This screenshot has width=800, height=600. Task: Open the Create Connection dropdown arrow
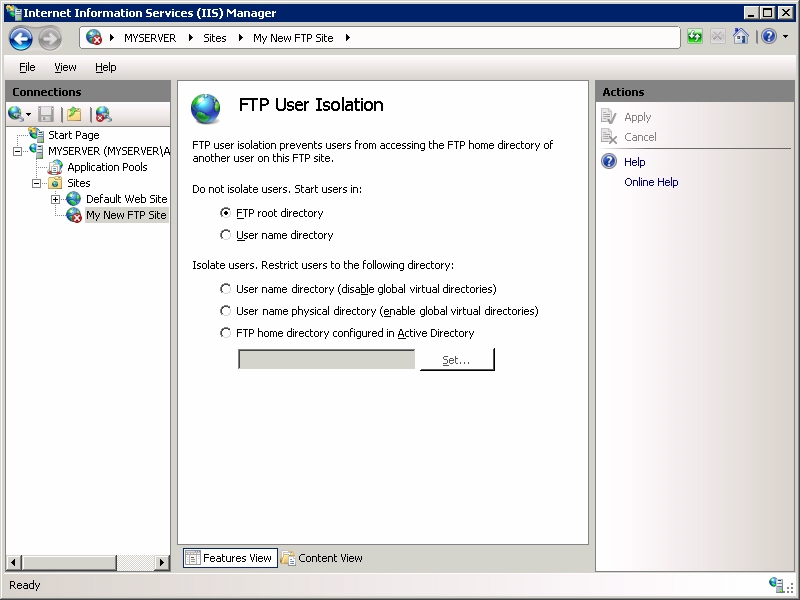pos(29,115)
